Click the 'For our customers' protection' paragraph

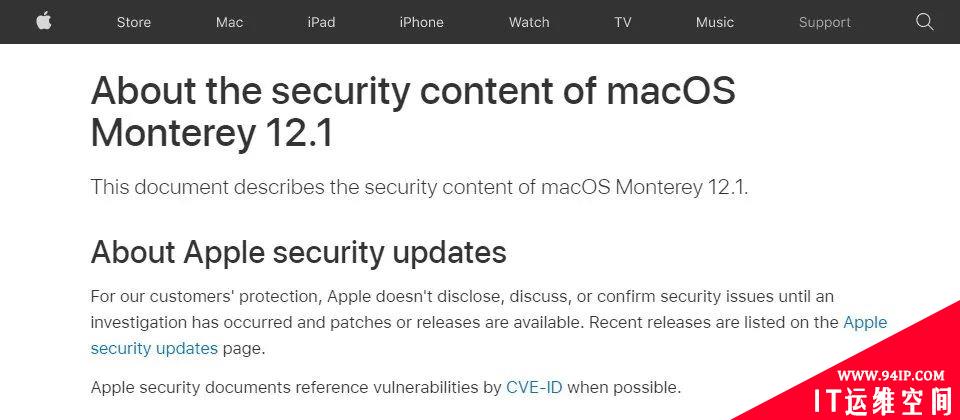click(x=489, y=323)
